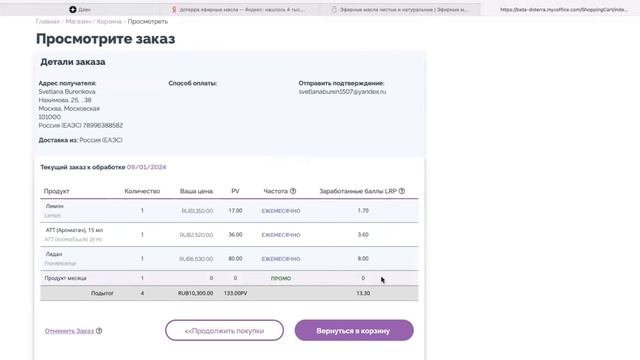The height and width of the screenshot is (360, 640).
Task: Click the Вернуться в корзину button
Action: click(354, 330)
